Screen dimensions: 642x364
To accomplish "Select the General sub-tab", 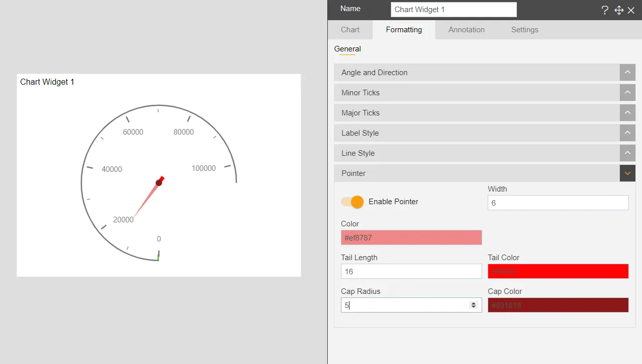I will pos(347,49).
